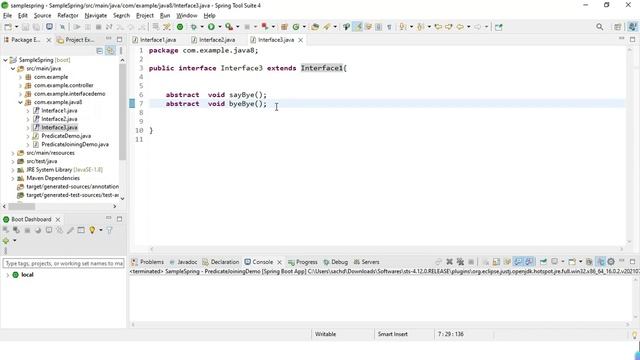Expand the com.example.controller package
Screen dimensions: 640x360
click(x=20, y=85)
